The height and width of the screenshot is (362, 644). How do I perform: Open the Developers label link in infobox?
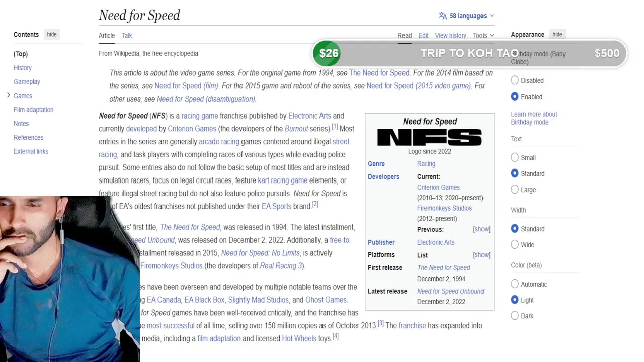click(383, 177)
